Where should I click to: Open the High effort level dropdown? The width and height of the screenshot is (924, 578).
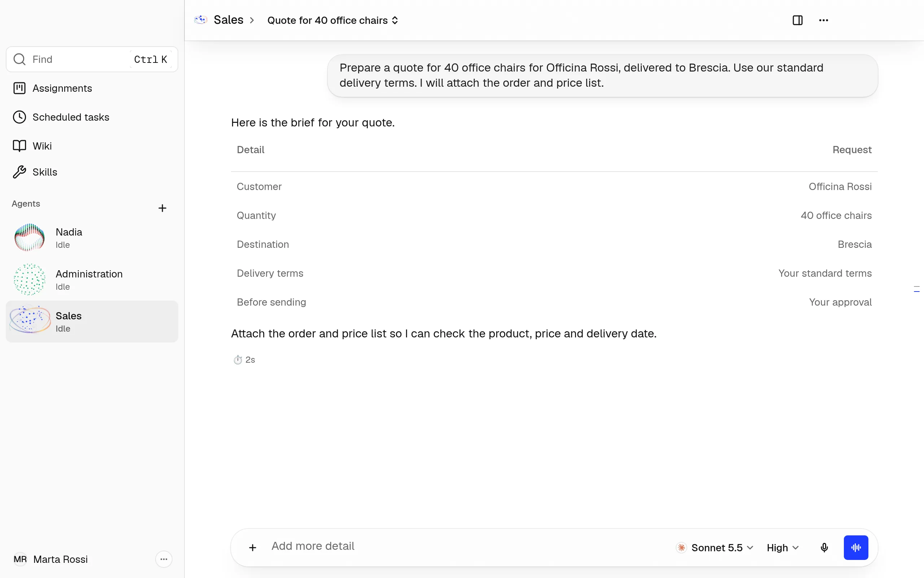[783, 548]
